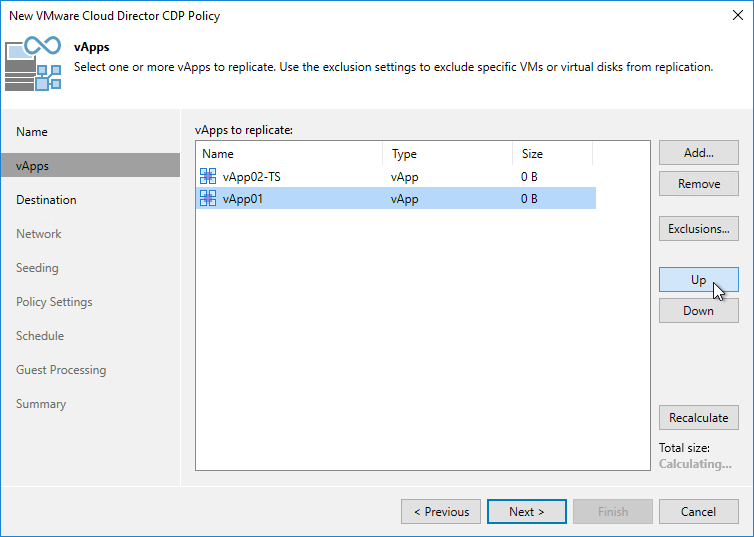Cancel the policy wizard
Screen dimensions: 754x537
pyautogui.click(x=699, y=512)
